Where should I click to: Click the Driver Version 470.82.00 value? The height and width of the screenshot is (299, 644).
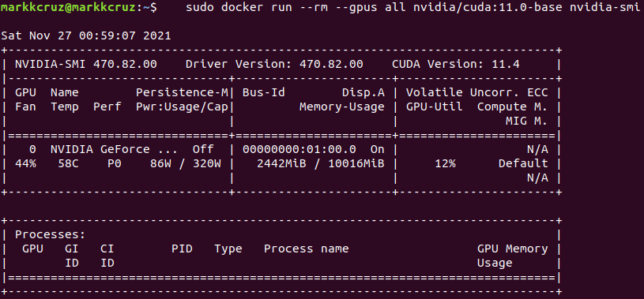[274, 65]
